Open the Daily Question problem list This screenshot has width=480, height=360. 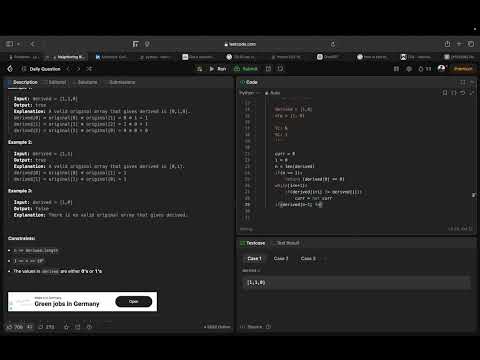pyautogui.click(x=41, y=69)
